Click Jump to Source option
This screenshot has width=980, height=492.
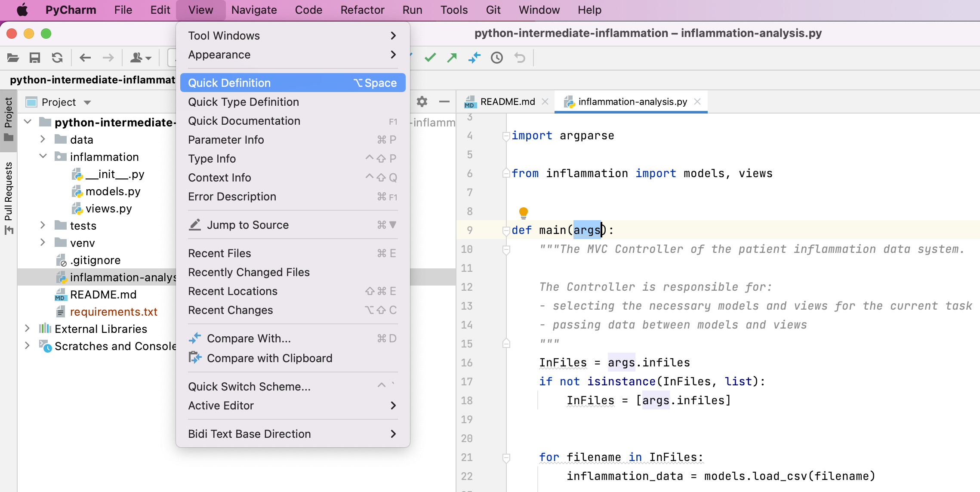click(x=247, y=224)
